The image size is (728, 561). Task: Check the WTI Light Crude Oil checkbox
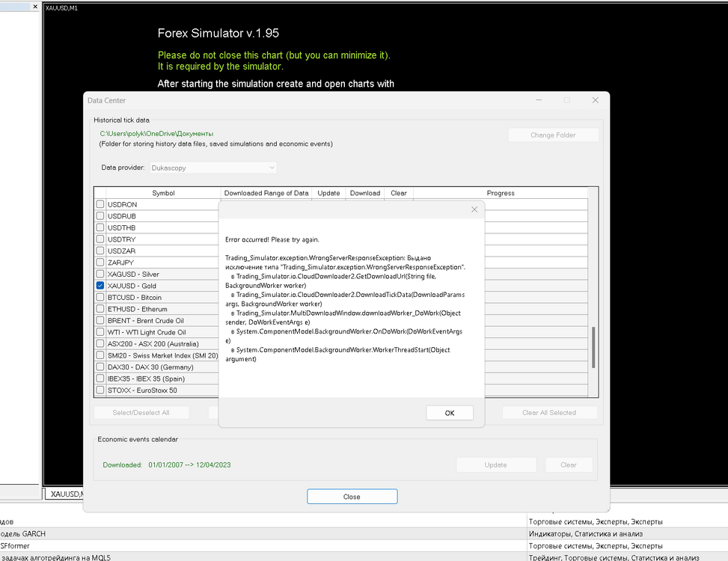(x=100, y=332)
